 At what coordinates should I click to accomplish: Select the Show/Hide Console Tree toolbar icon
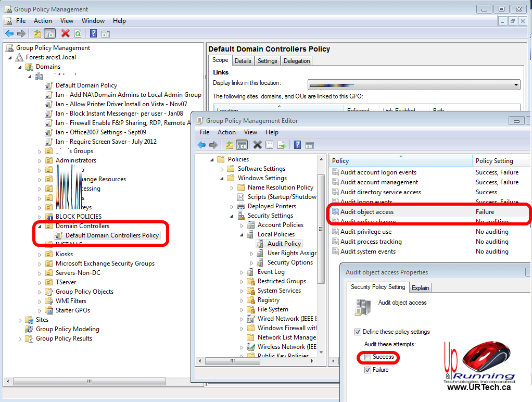[49, 33]
